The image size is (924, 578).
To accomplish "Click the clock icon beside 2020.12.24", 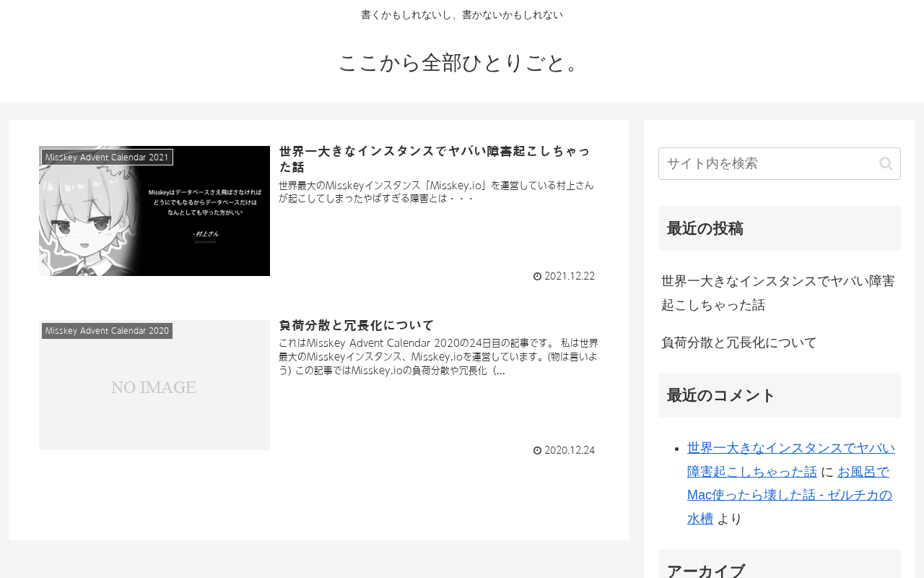I will coord(537,450).
